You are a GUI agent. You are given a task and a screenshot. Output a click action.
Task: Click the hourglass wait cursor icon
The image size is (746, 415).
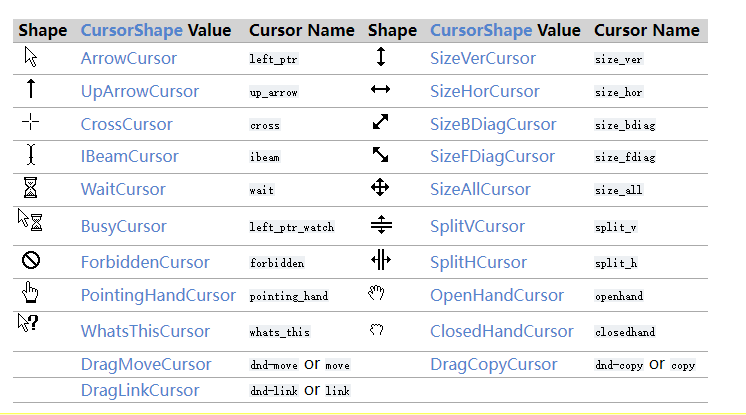(31, 188)
